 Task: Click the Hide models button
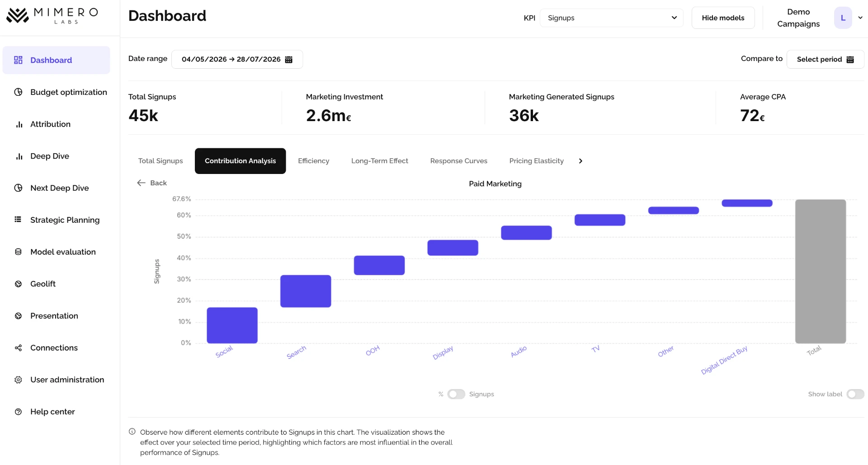(x=723, y=18)
